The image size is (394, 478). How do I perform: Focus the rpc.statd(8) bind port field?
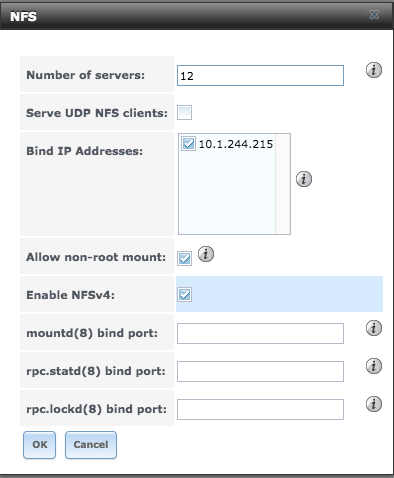[260, 371]
